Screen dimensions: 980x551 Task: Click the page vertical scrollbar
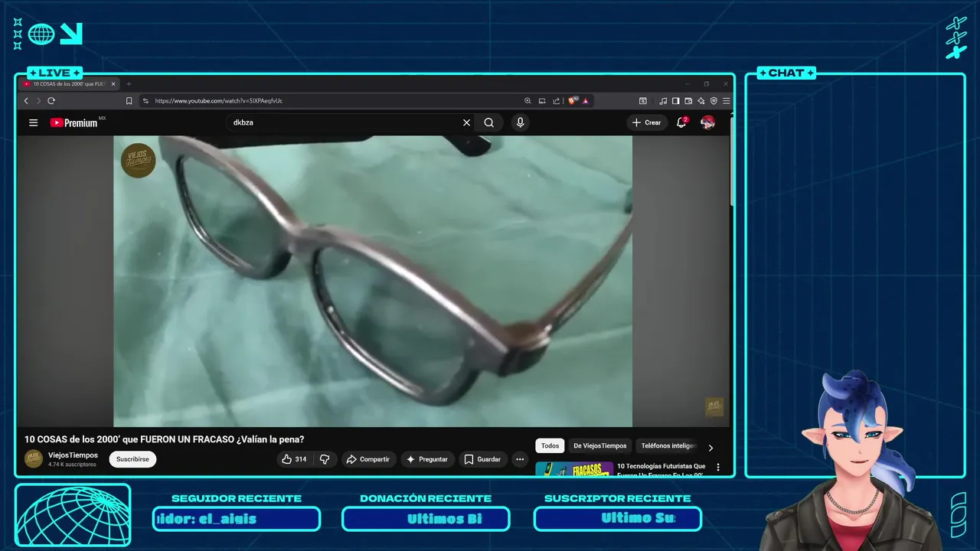pos(731,161)
